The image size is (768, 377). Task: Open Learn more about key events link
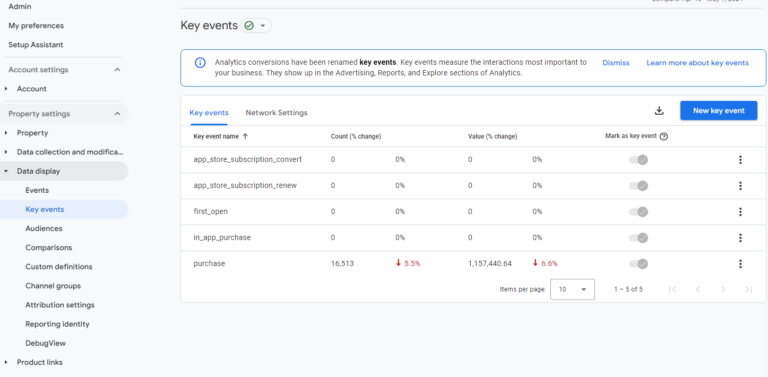697,63
